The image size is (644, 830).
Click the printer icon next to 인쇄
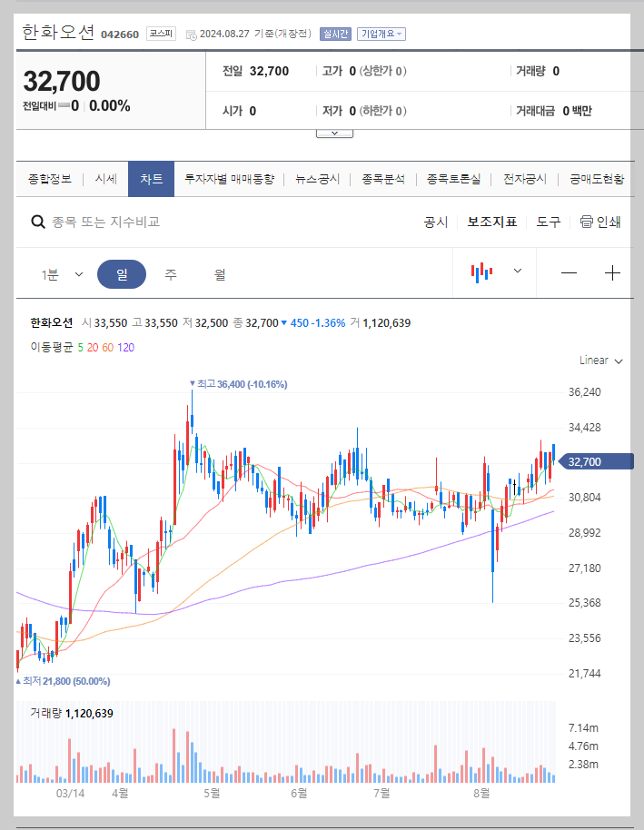(x=586, y=222)
